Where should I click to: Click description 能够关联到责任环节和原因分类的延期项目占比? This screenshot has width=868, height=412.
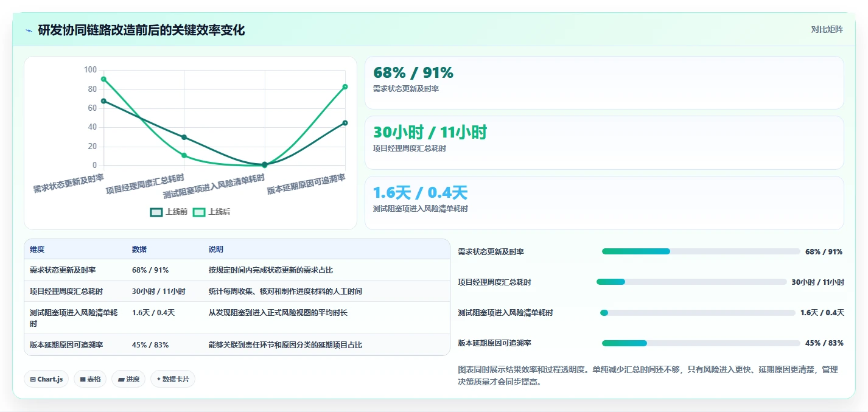[x=285, y=345]
